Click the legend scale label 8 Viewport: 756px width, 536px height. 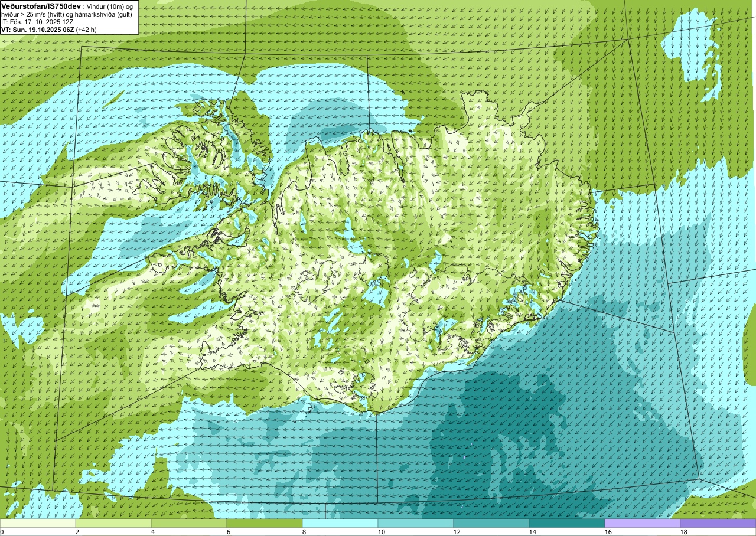(x=305, y=532)
